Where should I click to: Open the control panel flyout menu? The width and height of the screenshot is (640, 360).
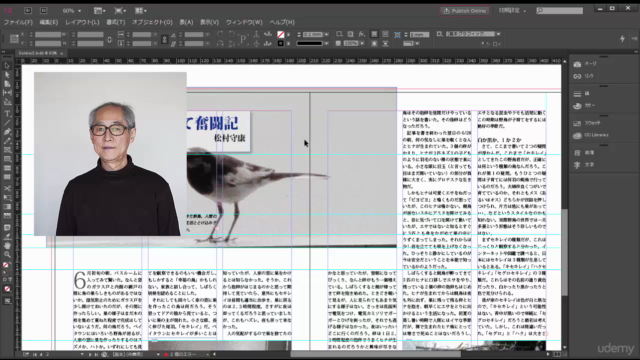click(634, 38)
